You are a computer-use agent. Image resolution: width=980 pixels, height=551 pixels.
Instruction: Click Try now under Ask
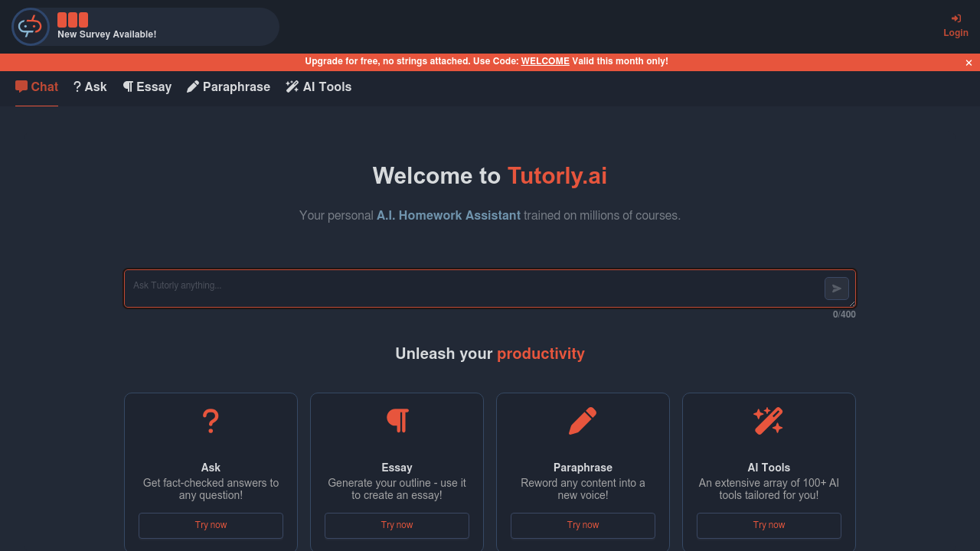(x=211, y=526)
